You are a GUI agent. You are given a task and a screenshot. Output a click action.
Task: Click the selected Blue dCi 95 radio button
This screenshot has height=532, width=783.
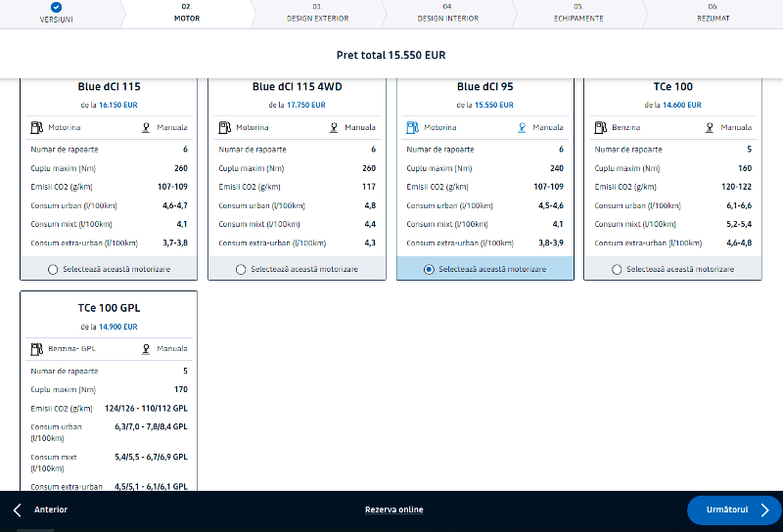(429, 269)
